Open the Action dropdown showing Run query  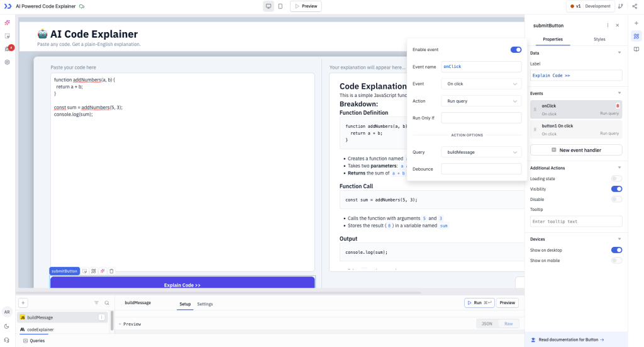coord(481,101)
